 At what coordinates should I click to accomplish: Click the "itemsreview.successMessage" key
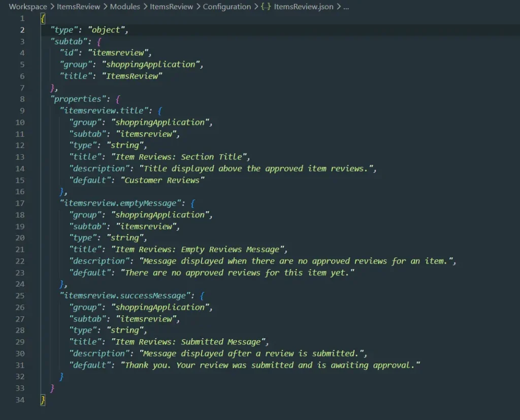125,296
